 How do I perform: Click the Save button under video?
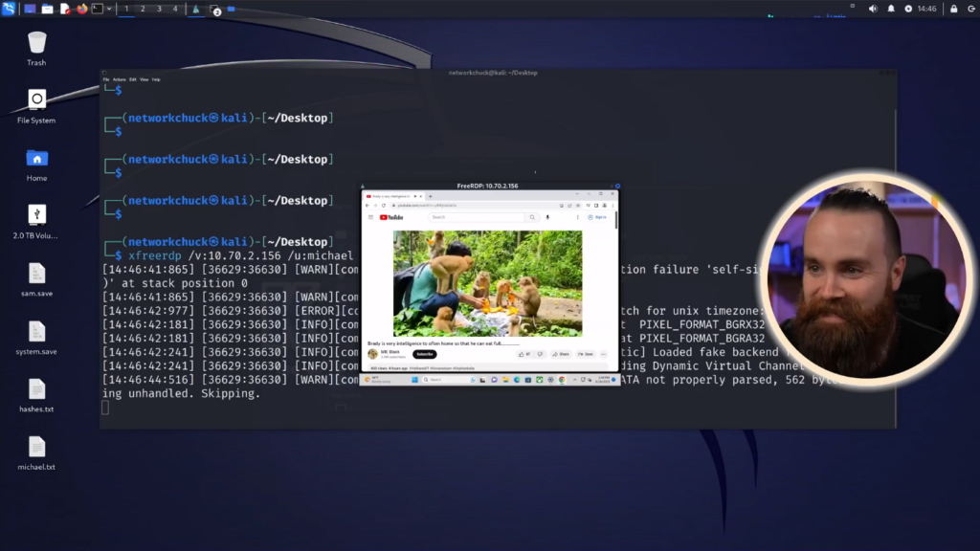[585, 354]
